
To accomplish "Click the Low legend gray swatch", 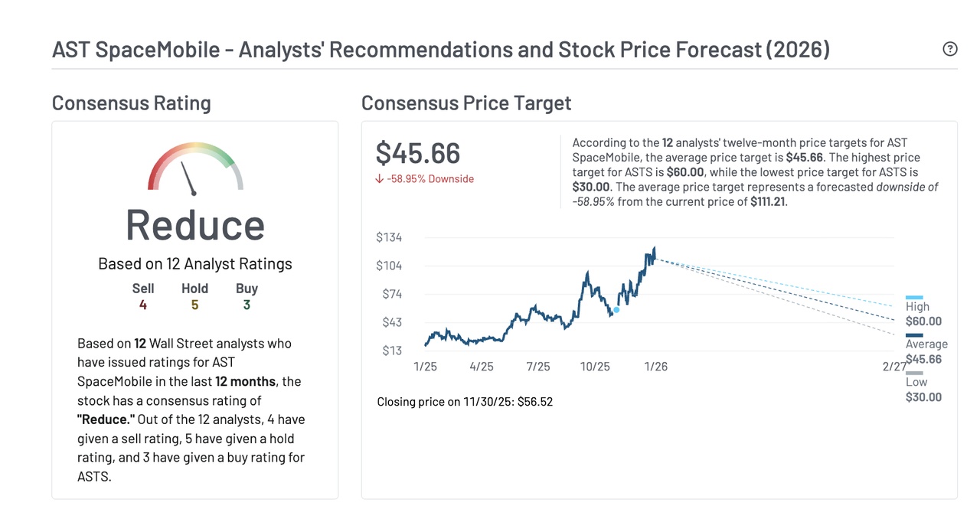I will (914, 373).
